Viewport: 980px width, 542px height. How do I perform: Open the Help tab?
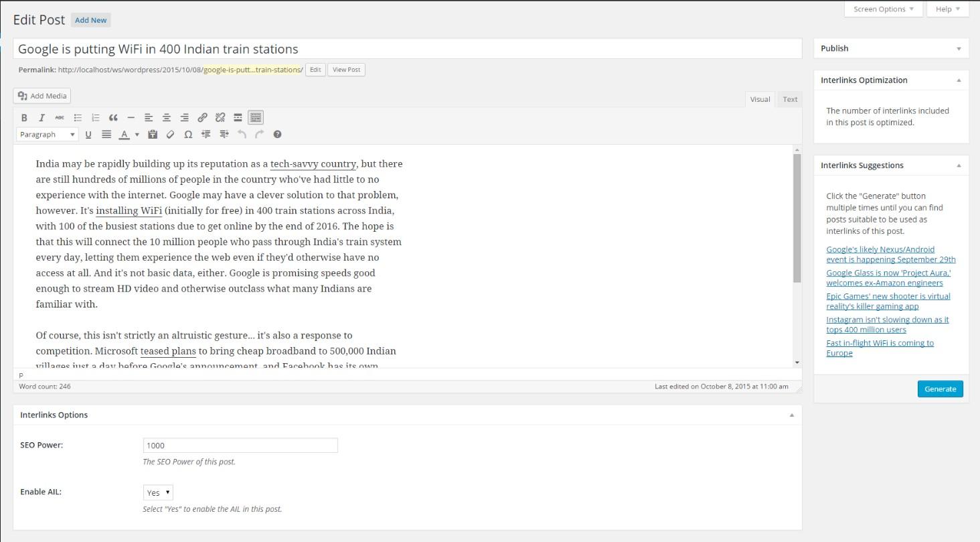click(948, 9)
